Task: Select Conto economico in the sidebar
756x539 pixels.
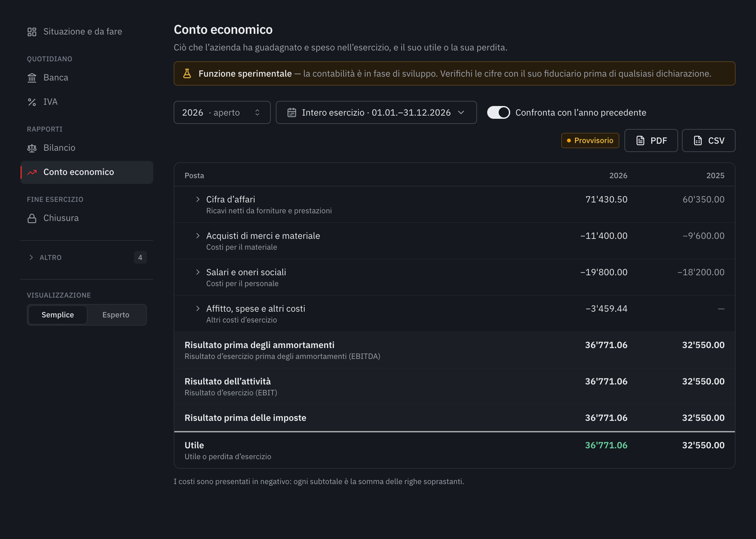Action: (x=87, y=172)
